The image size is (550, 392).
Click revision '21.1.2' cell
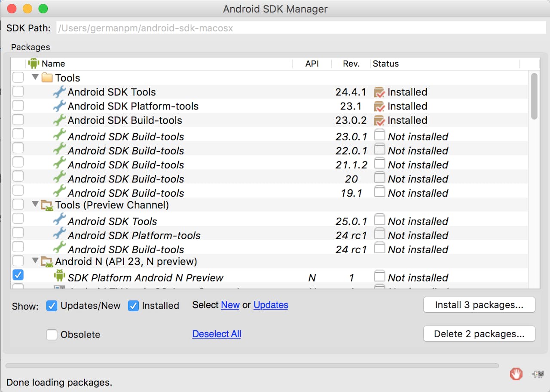pos(351,165)
